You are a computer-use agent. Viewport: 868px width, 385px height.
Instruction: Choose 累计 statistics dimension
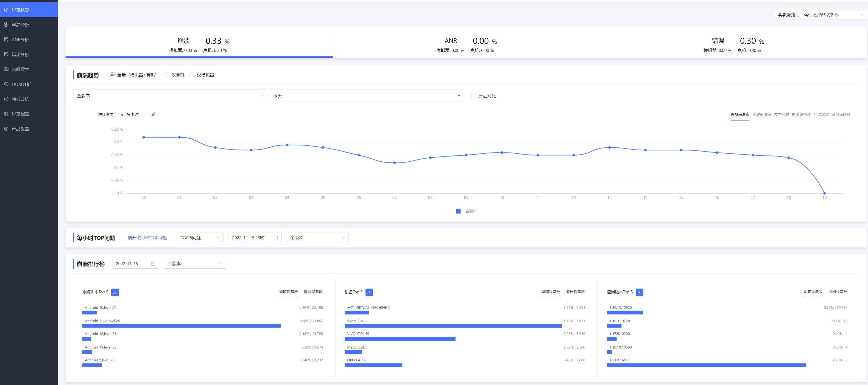(x=147, y=115)
